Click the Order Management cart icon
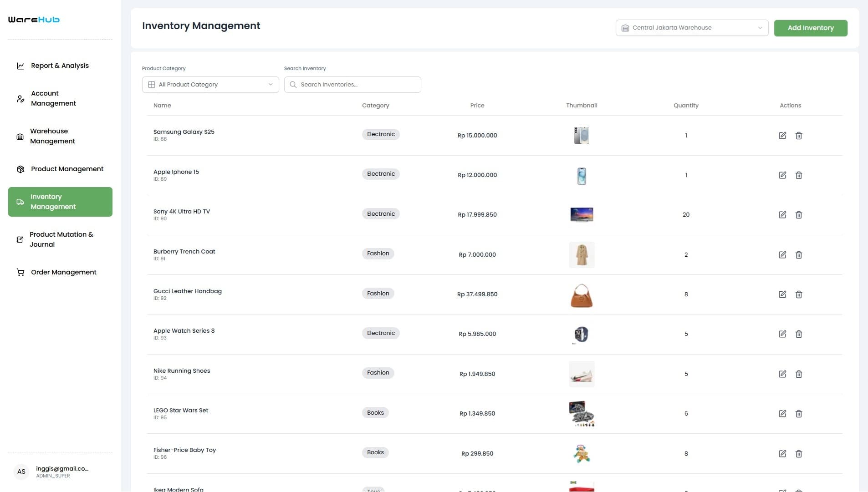The width and height of the screenshot is (868, 492). [20, 272]
